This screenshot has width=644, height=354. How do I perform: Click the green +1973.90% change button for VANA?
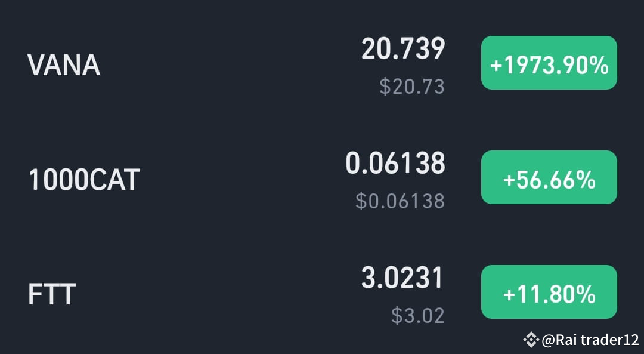pyautogui.click(x=549, y=63)
